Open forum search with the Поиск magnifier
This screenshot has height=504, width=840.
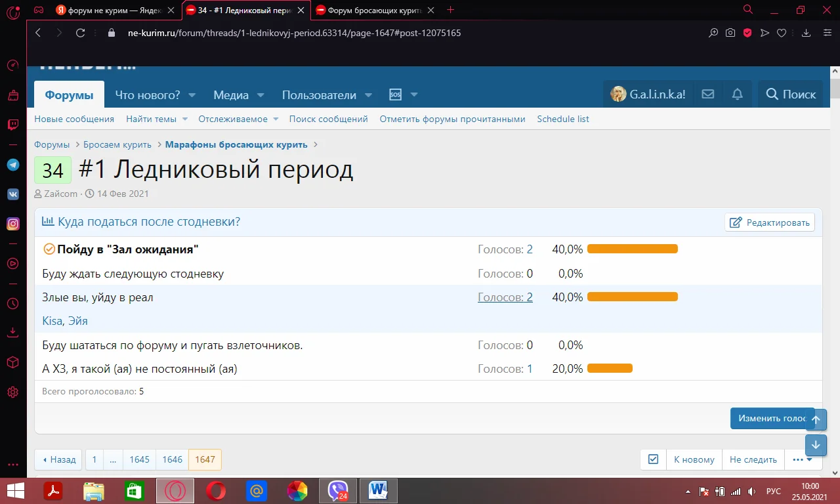coord(790,94)
